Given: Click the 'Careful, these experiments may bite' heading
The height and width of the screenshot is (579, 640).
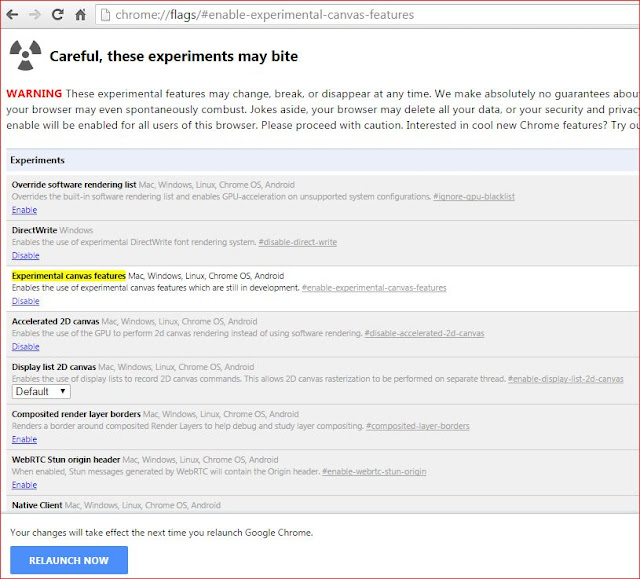Looking at the screenshot, I should (174, 56).
